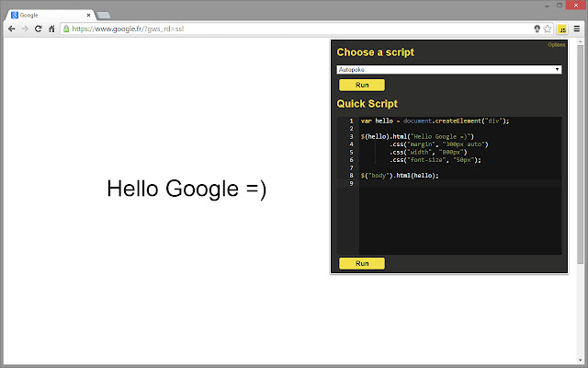Click code line 1 createElement text
588x368 pixels.
tap(458, 121)
